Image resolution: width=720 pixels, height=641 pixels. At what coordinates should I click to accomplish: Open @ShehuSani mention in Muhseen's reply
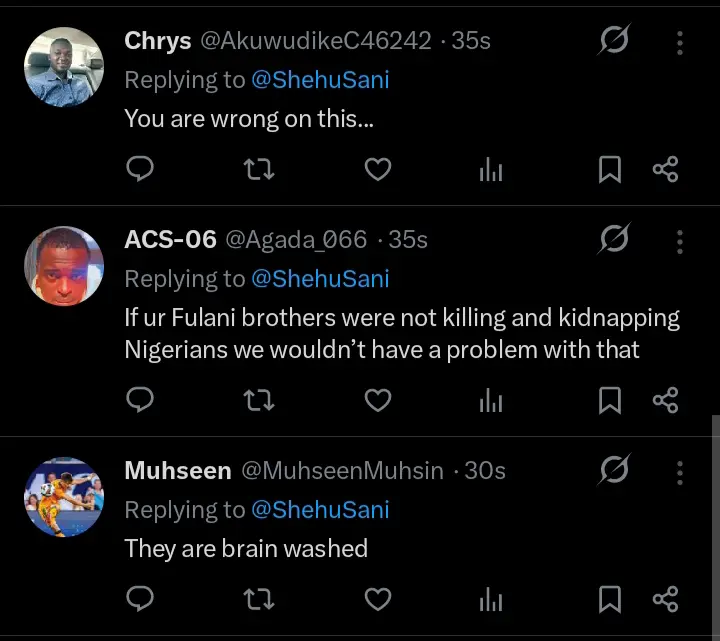[320, 510]
